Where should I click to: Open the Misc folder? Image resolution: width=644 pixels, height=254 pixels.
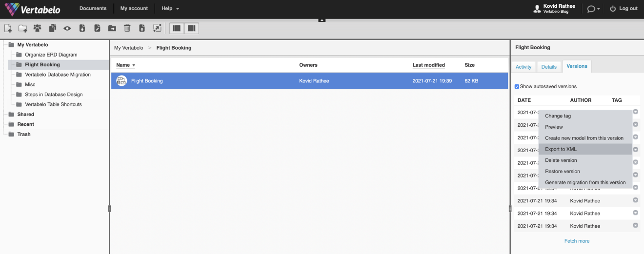coord(30,84)
